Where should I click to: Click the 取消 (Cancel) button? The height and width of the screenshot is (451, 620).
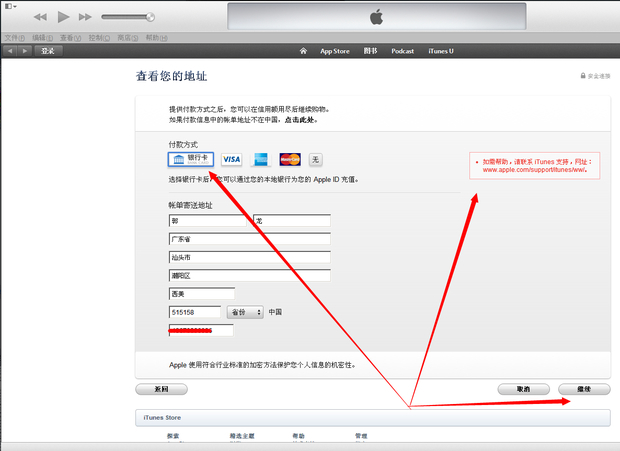(523, 388)
